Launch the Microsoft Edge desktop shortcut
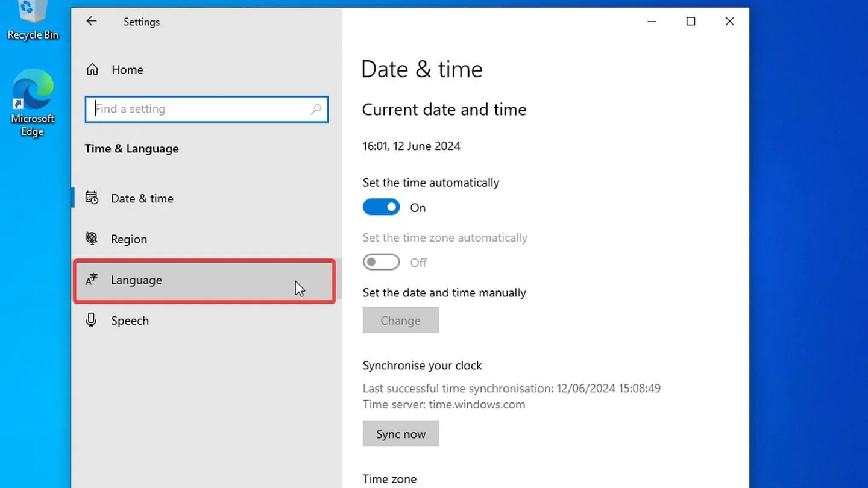The height and width of the screenshot is (488, 868). click(33, 103)
